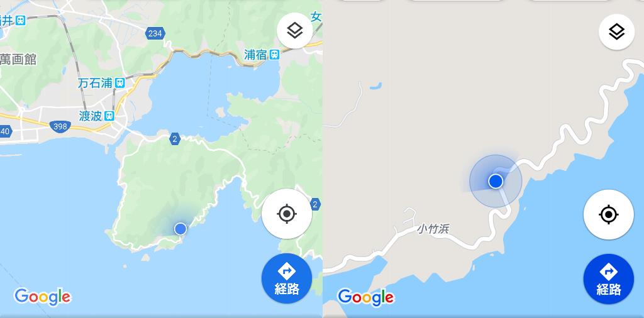Click the Google logo on the zoomed-in map
The image size is (644, 318).
(366, 297)
